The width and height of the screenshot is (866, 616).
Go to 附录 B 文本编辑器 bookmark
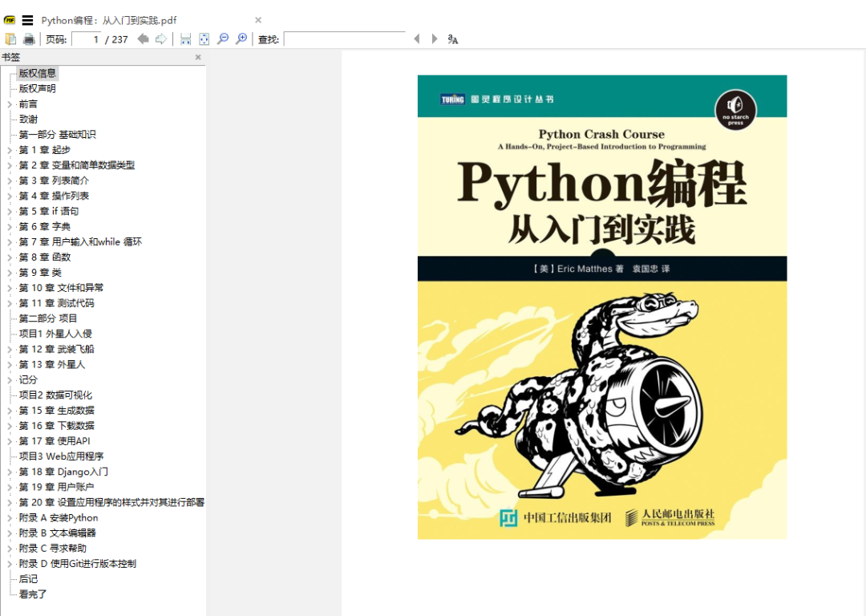(58, 533)
